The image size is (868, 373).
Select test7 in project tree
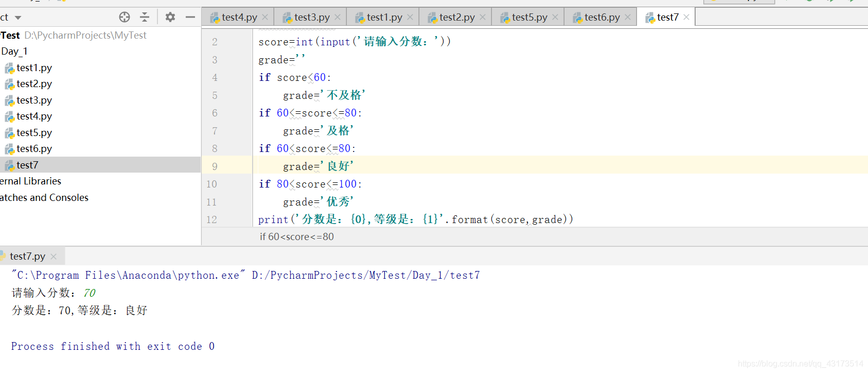pos(27,165)
